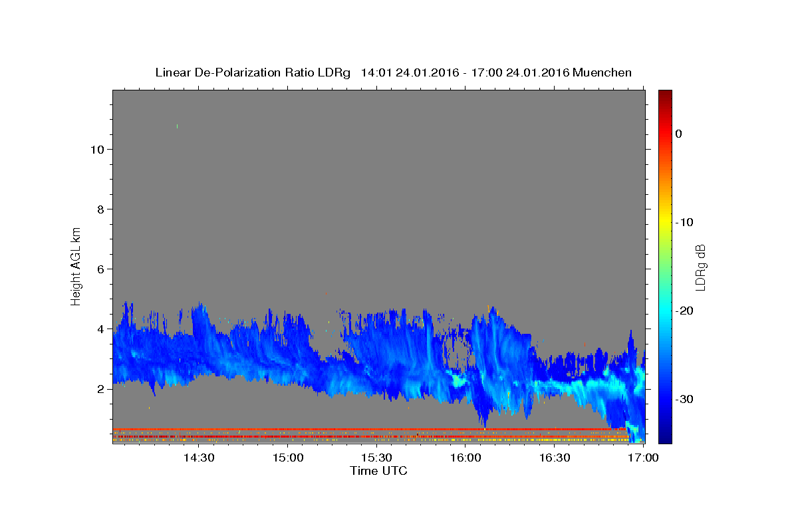This screenshot has width=798, height=532.
Task: Click the 0 label on colorbar
Action: [x=679, y=134]
